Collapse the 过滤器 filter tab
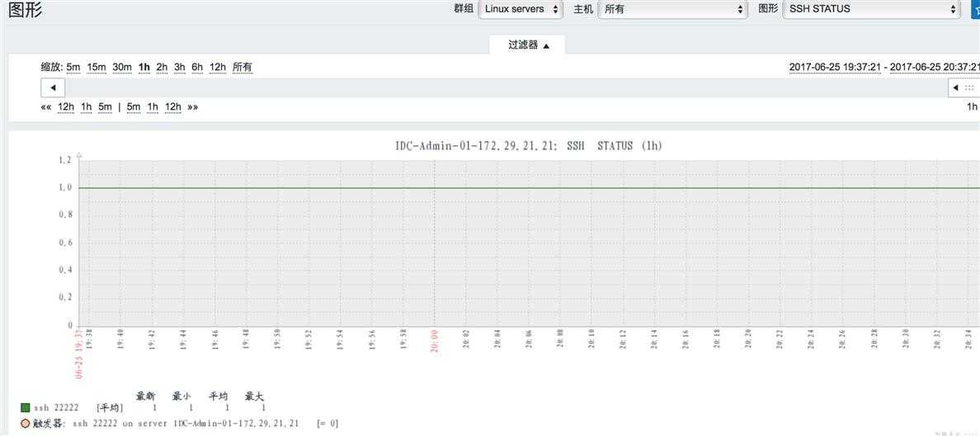This screenshot has height=436, width=980. (x=527, y=45)
